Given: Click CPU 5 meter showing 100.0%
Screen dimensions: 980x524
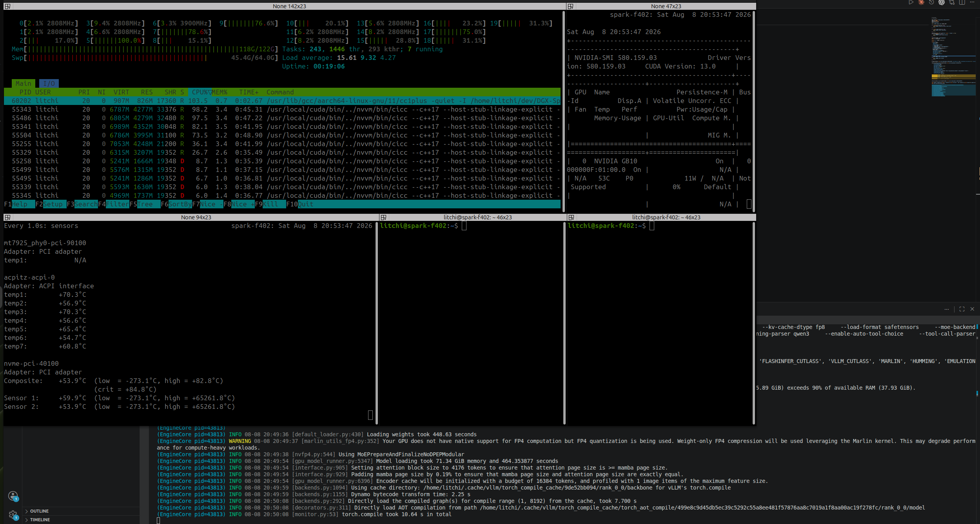Looking at the screenshot, I should (x=116, y=40).
